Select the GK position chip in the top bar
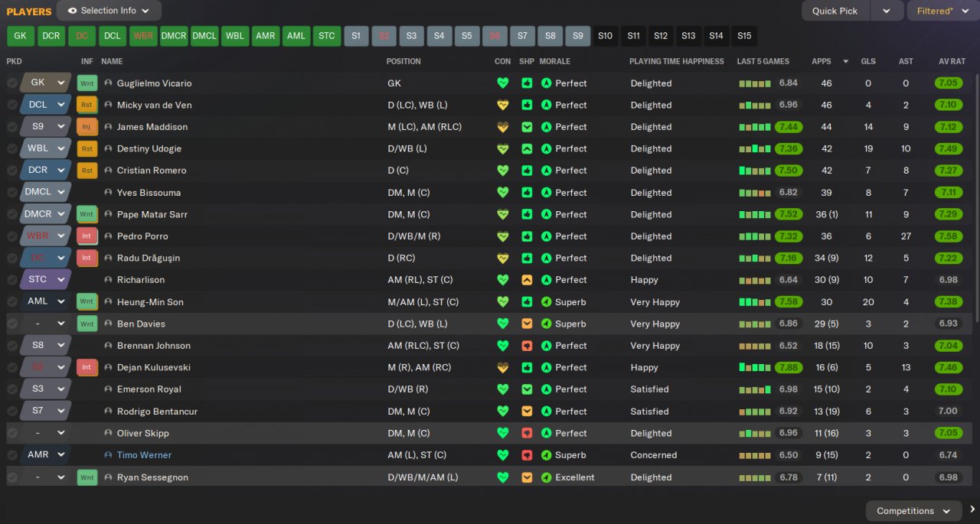This screenshot has width=980, height=524. click(20, 36)
